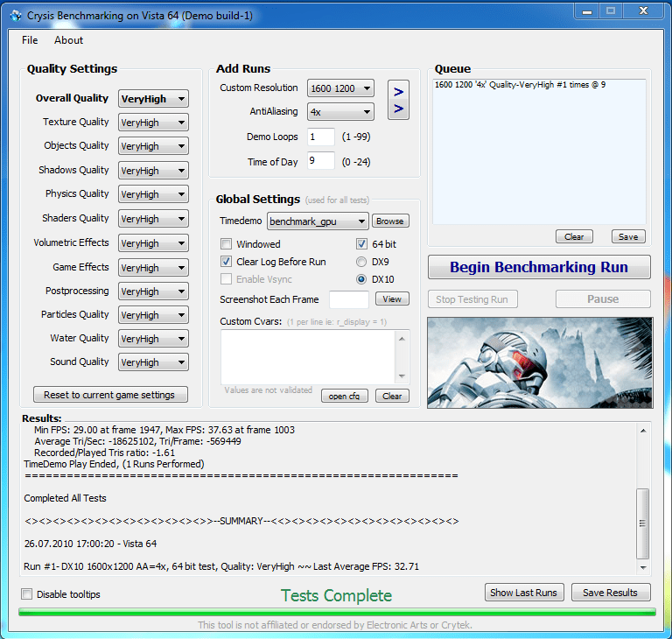
Task: Open the Texture Quality dropdown
Action: [x=153, y=123]
